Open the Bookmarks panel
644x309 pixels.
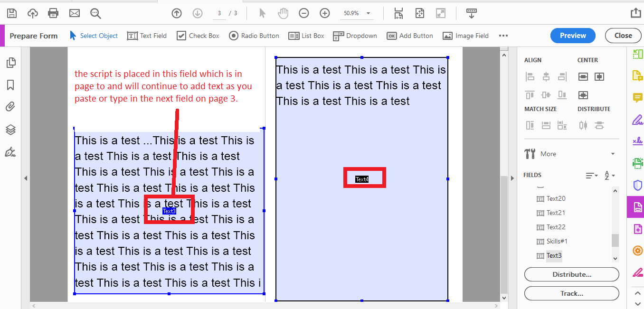(11, 84)
